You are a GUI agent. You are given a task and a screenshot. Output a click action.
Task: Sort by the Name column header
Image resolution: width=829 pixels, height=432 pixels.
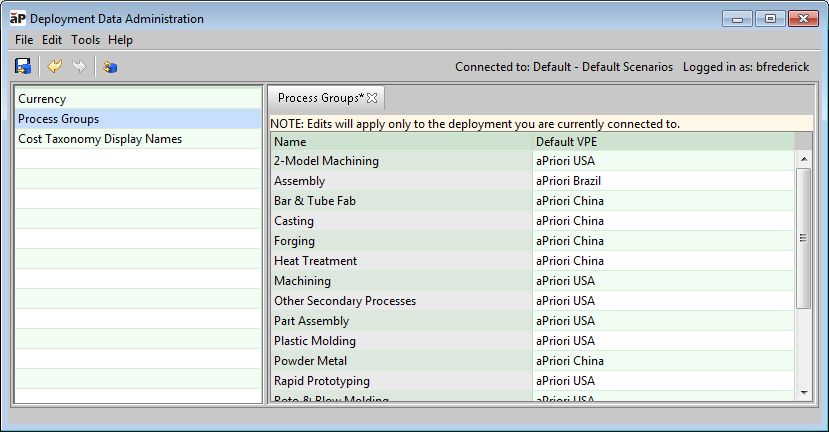[400, 142]
